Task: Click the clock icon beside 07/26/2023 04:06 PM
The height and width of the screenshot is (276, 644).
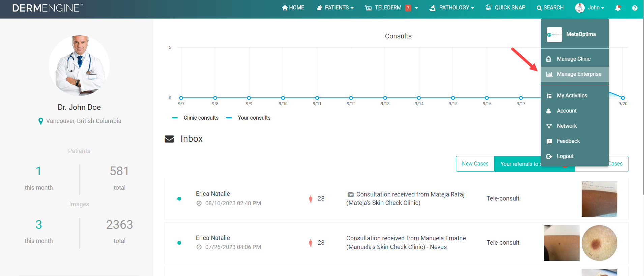Action: point(199,247)
